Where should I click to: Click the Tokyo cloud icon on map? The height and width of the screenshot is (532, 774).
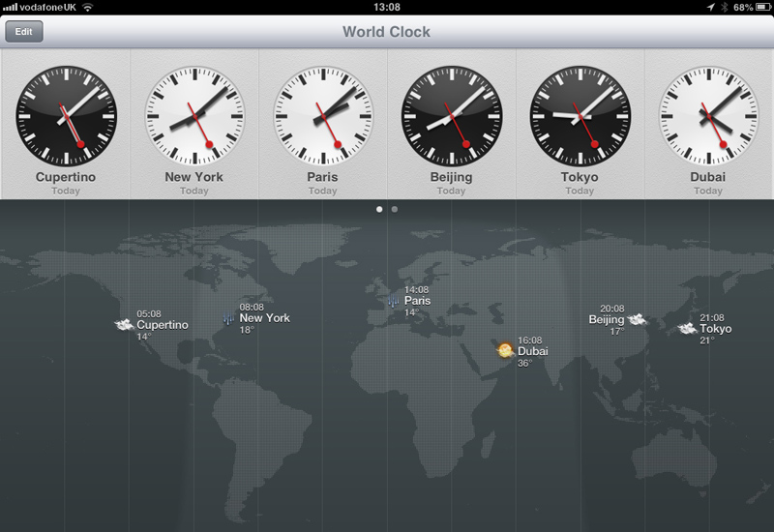point(687,328)
